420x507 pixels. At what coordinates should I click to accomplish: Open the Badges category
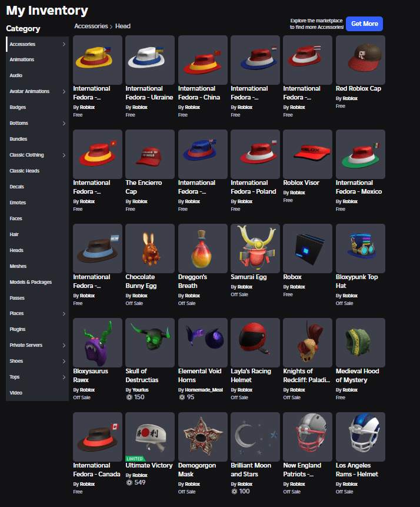(37, 107)
